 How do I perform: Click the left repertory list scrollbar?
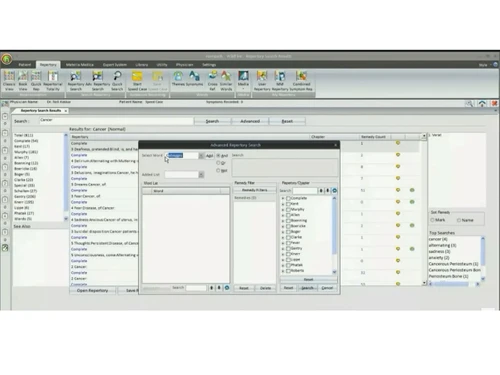pos(66,177)
